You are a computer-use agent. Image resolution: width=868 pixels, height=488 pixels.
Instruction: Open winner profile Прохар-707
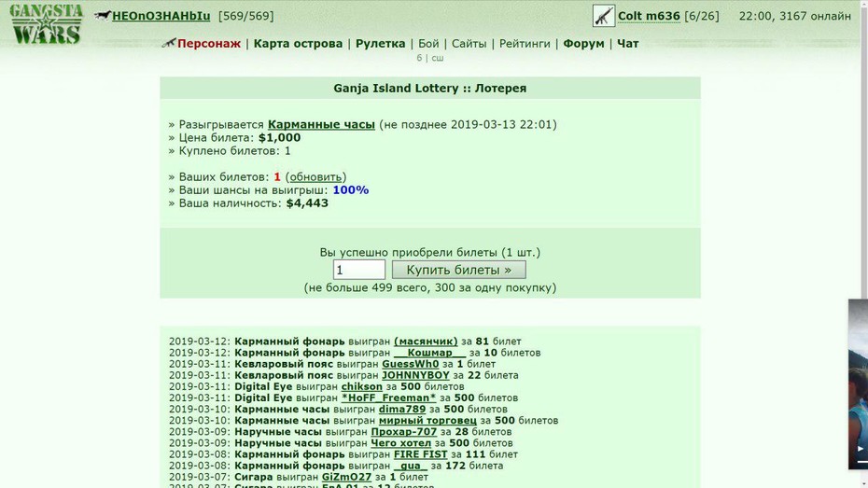403,432
